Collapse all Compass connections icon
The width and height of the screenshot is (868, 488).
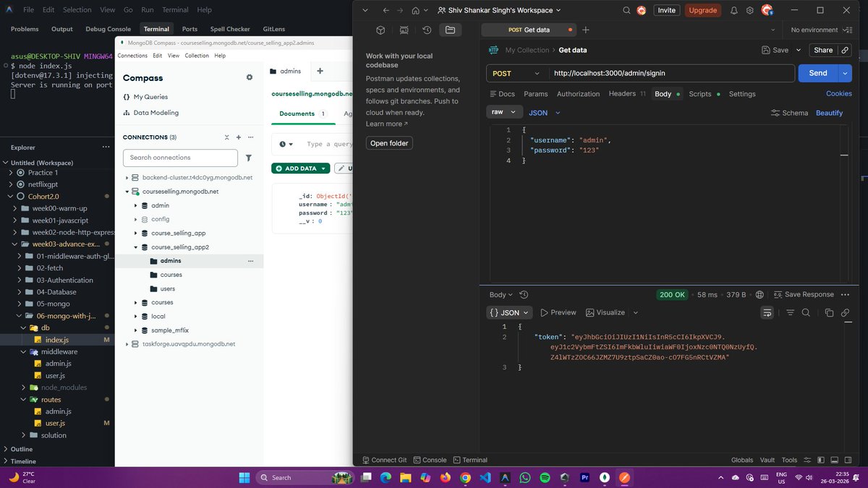coord(226,137)
